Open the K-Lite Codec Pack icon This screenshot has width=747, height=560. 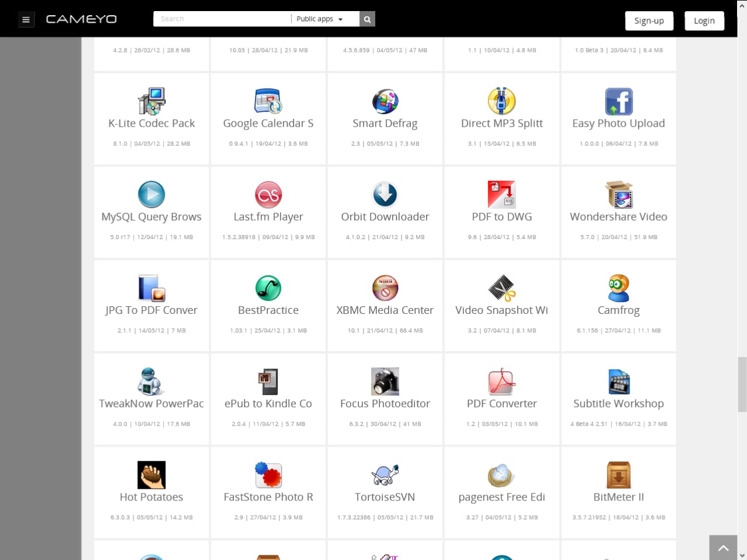(152, 101)
